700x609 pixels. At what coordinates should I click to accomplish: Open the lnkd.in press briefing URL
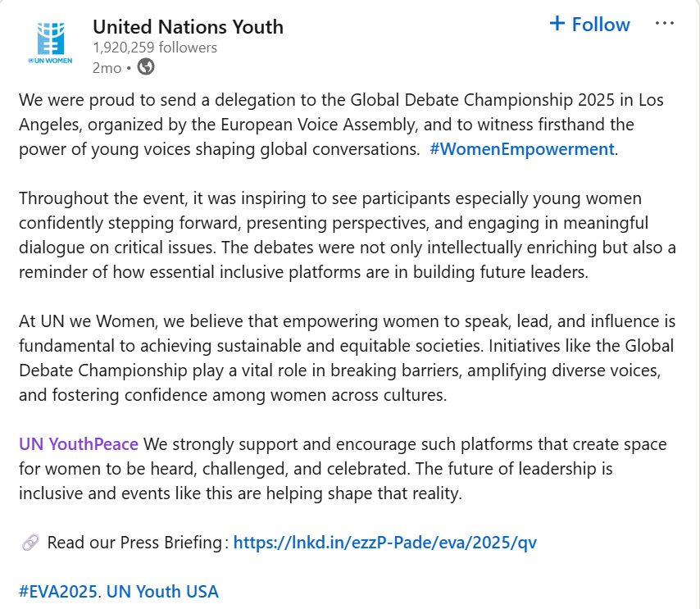pos(385,542)
